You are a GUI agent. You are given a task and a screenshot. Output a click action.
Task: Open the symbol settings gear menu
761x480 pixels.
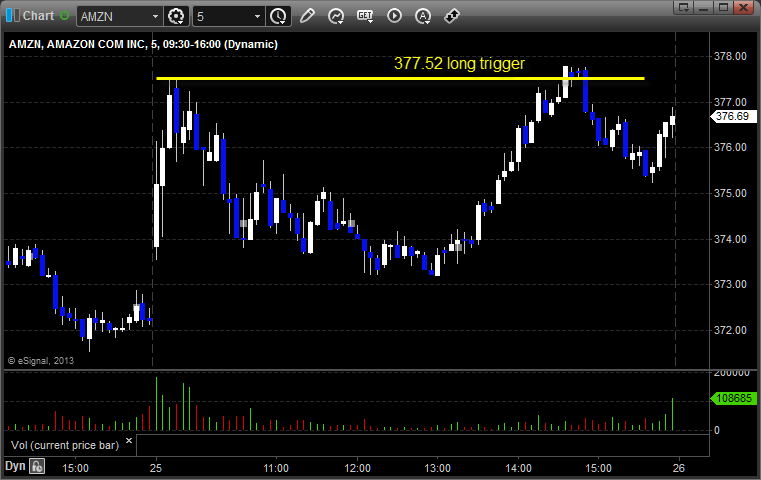pos(176,17)
